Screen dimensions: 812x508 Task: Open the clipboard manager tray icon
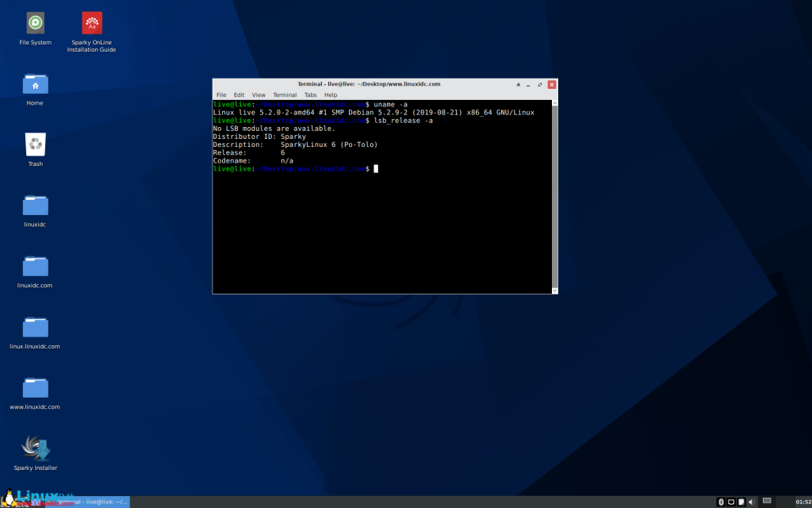tap(741, 502)
